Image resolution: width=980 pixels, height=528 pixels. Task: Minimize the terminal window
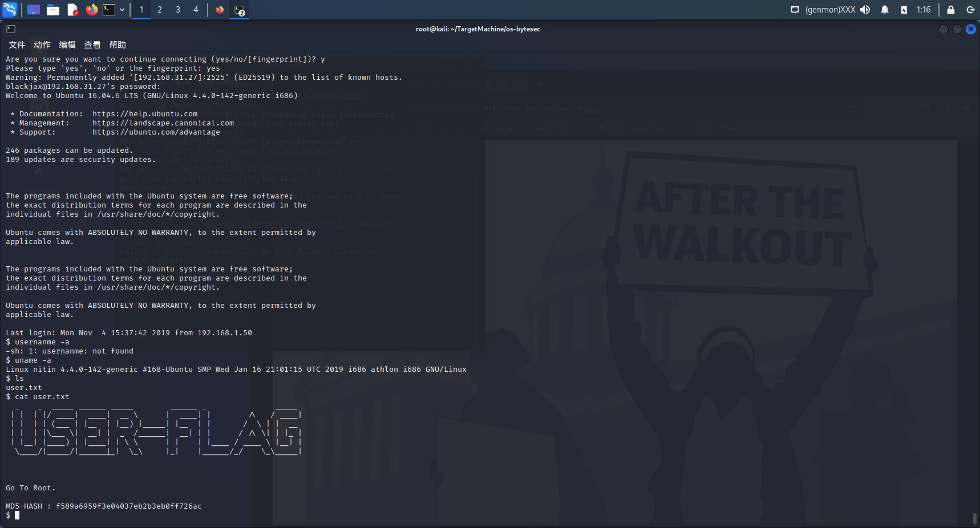point(943,29)
